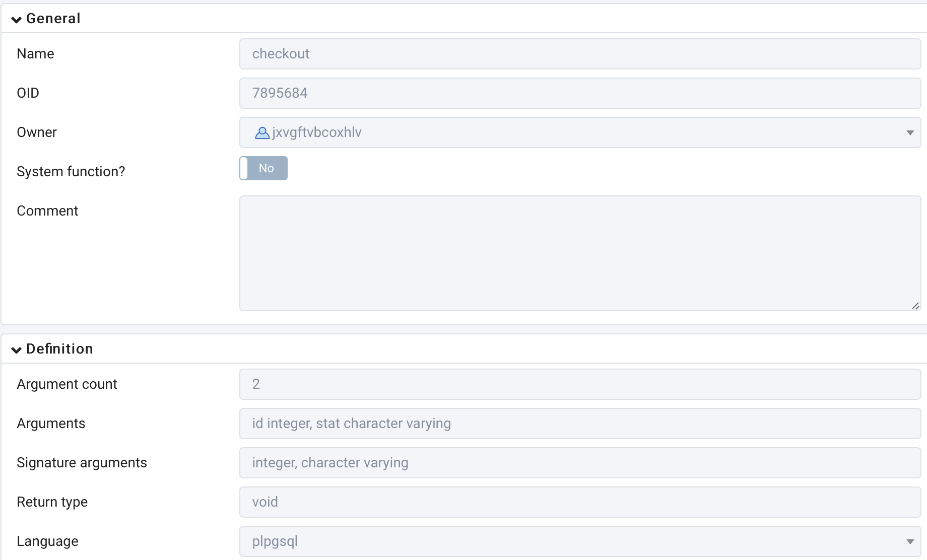This screenshot has height=560, width=927.
Task: Select the plpgsql Language combo box
Action: coord(580,541)
